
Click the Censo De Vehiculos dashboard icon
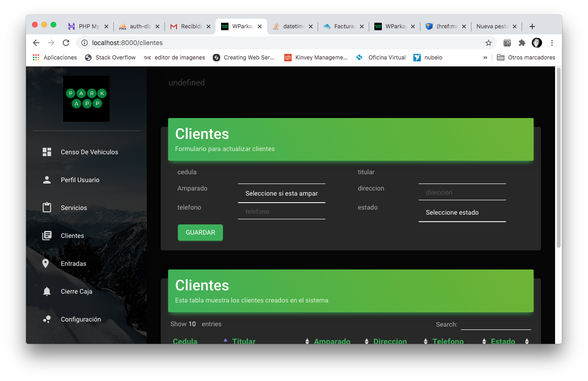pyautogui.click(x=46, y=152)
